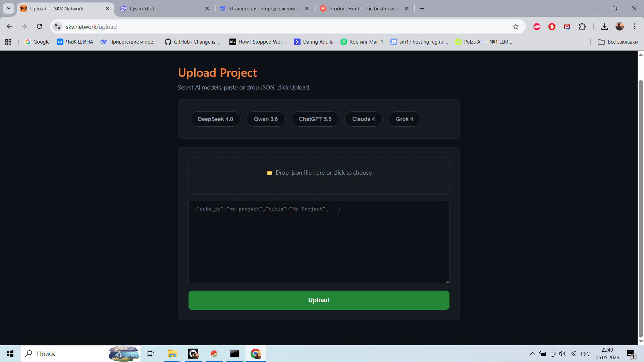The width and height of the screenshot is (644, 362).
Task: Open the Windows Start menu
Action: (10, 354)
